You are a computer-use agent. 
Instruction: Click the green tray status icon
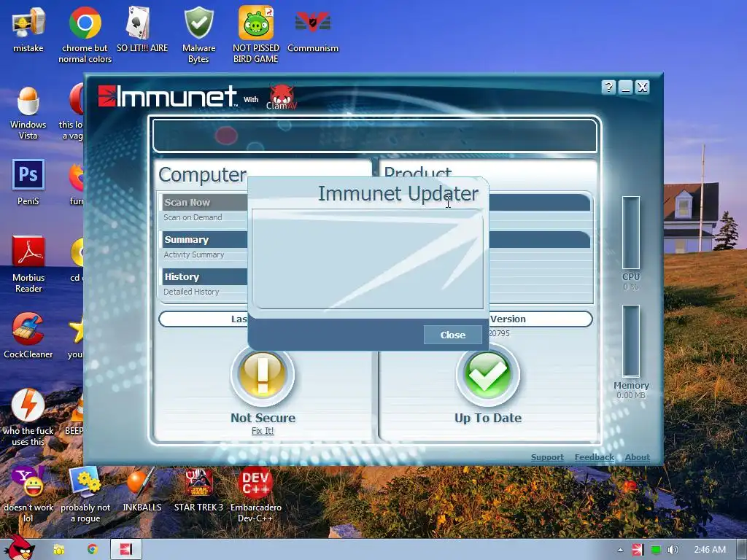pos(656,550)
